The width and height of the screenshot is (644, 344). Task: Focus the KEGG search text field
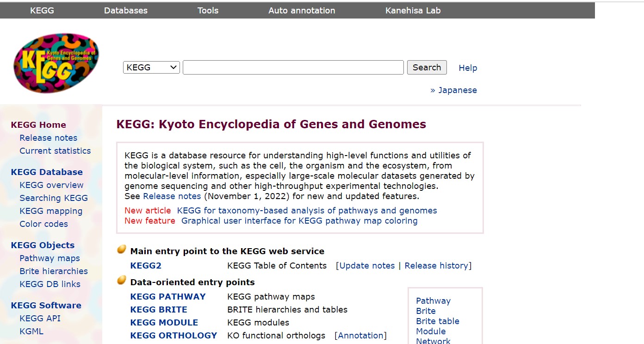[x=293, y=68]
